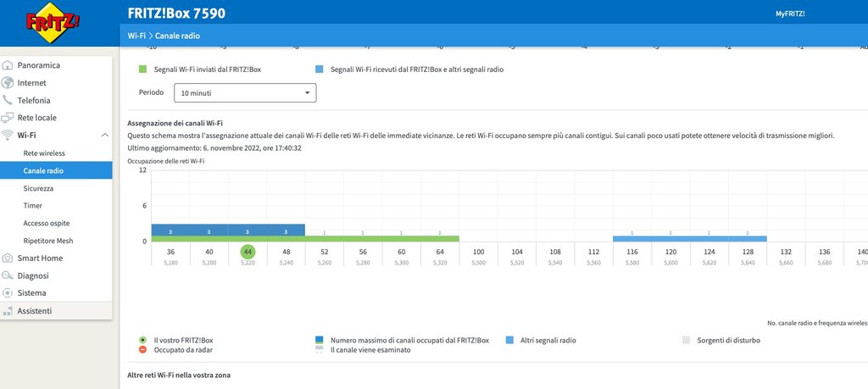Select Rete wireless submenu item
Viewport: 868px width, 389px height.
click(x=44, y=153)
